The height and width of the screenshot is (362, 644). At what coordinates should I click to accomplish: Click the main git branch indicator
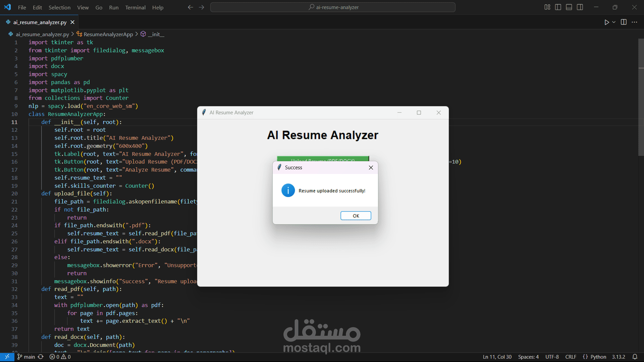click(26, 357)
